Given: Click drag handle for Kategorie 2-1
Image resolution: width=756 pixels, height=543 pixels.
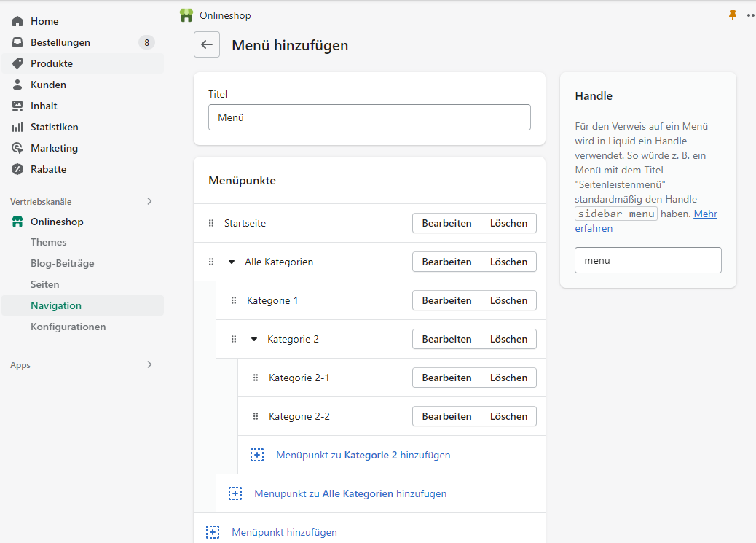Looking at the screenshot, I should pyautogui.click(x=256, y=378).
